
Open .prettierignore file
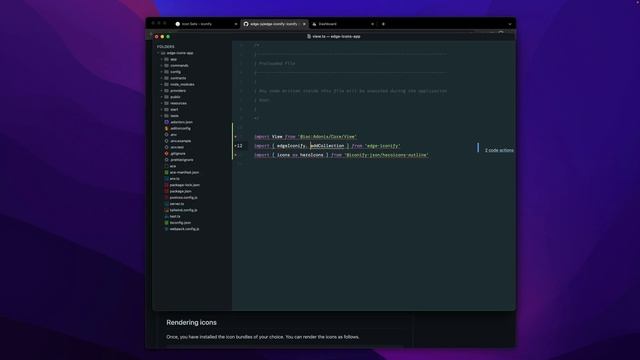(182, 160)
